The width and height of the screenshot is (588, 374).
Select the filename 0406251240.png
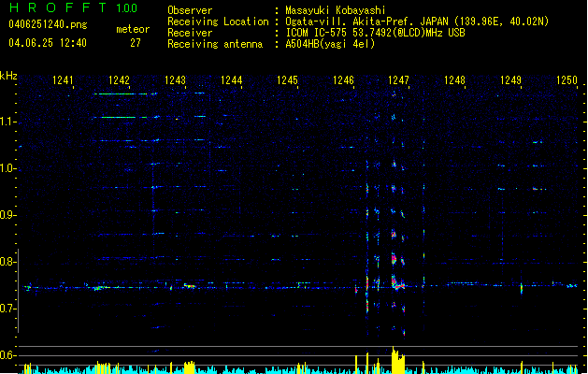tap(48, 24)
